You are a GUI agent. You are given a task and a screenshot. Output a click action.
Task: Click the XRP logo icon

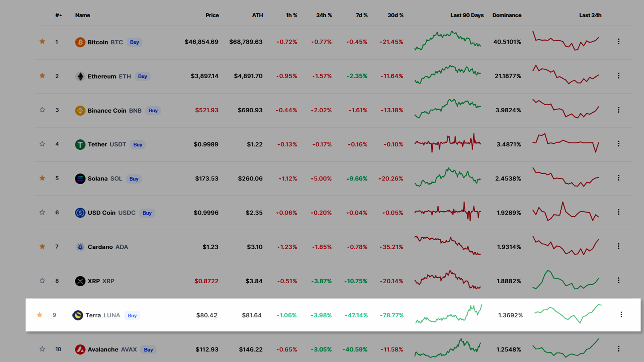pyautogui.click(x=80, y=281)
